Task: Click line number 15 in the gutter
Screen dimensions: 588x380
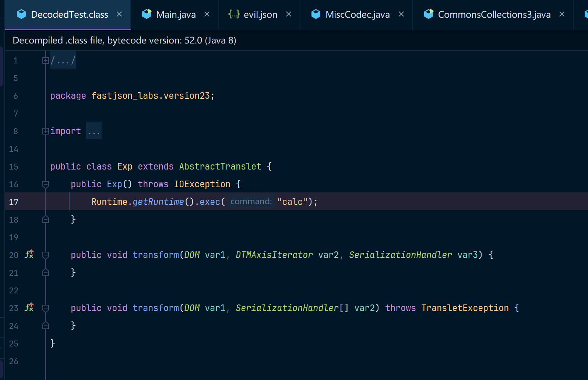Action: pos(14,167)
